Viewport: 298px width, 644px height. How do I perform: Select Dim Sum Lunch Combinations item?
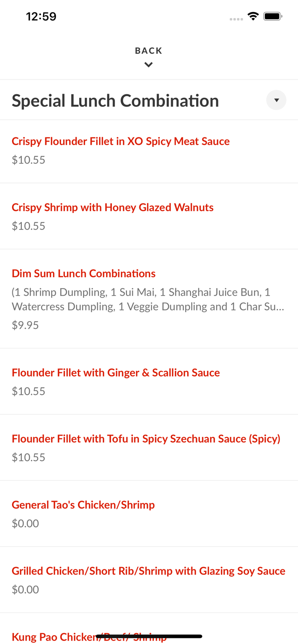(x=83, y=273)
